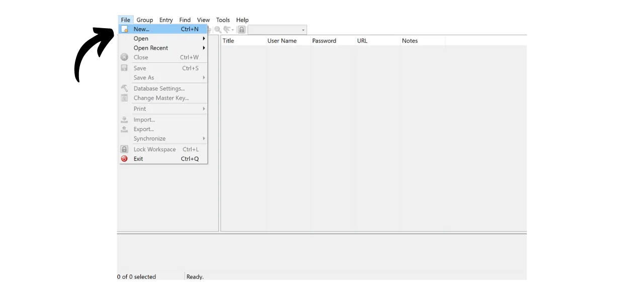Click the pointer tool icon on the toolbar
This screenshot has width=644, height=295.
[x=227, y=29]
